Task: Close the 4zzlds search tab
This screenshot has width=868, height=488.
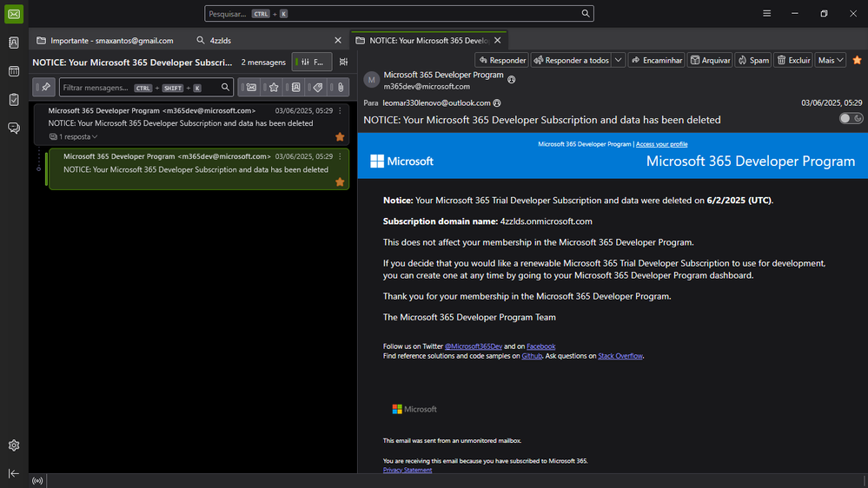Action: (338, 41)
